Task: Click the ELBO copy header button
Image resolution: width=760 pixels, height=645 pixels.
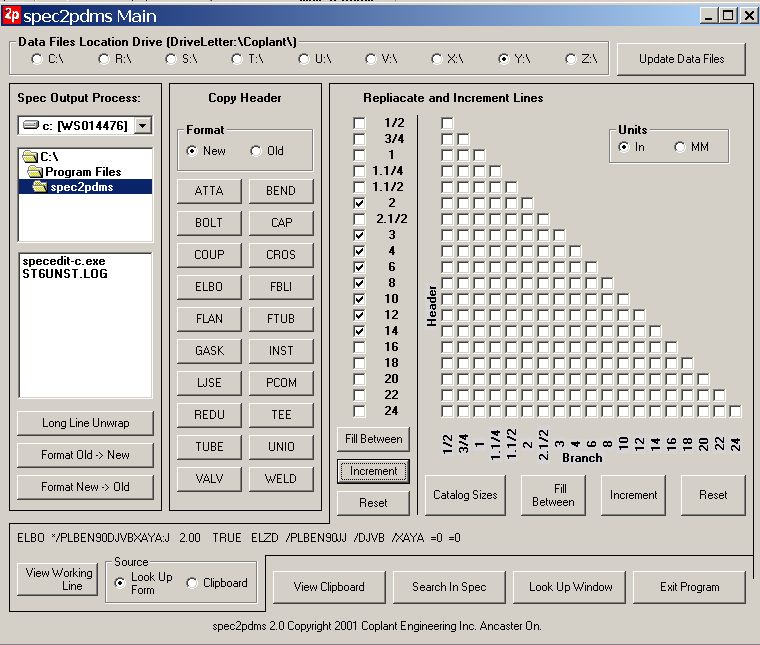Action: point(209,286)
